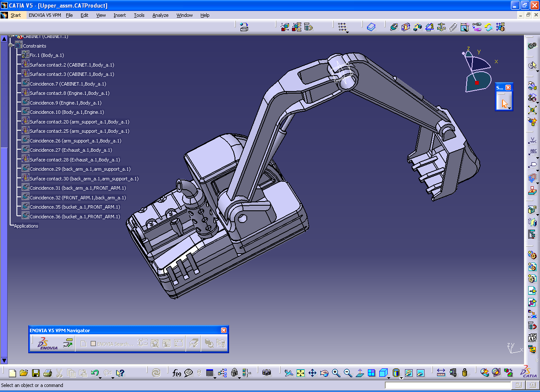
Task: Click the What's This help icon
Action: [x=120, y=373]
